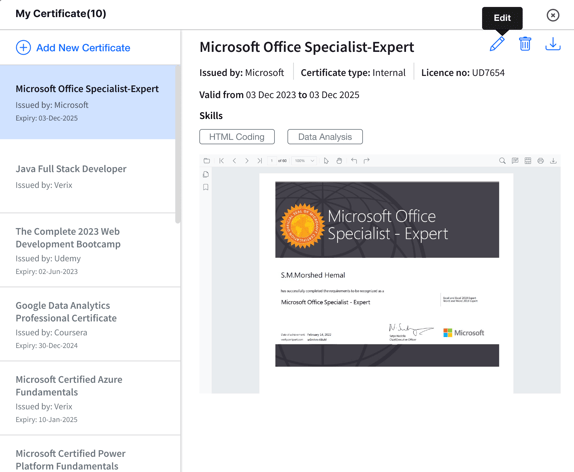Go to next page in PDF viewer

tap(247, 161)
